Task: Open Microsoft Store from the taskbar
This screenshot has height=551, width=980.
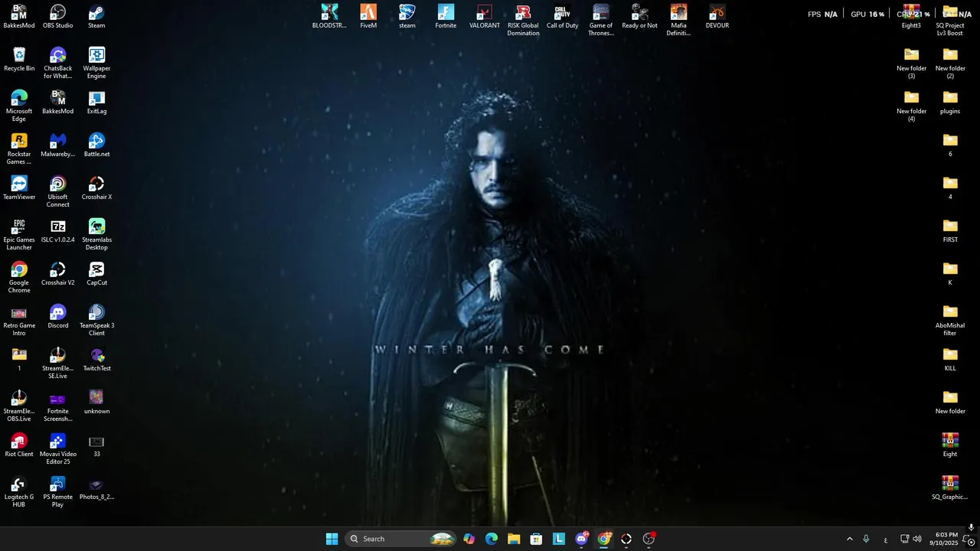Action: pyautogui.click(x=536, y=539)
